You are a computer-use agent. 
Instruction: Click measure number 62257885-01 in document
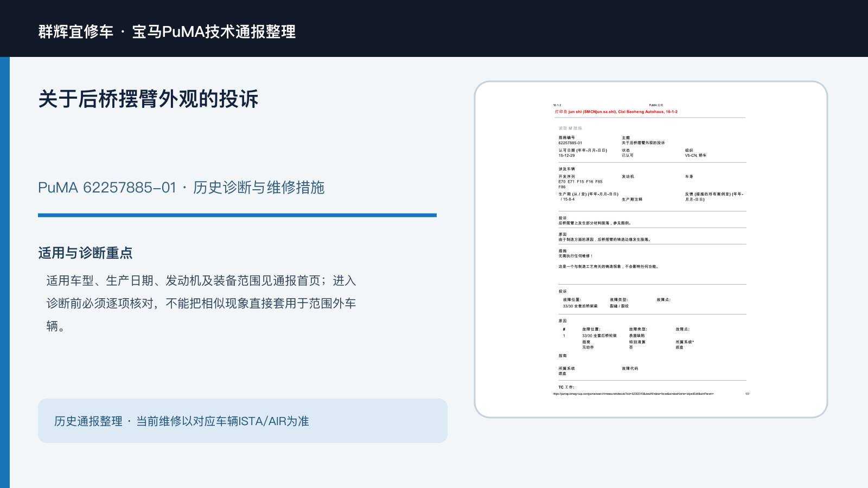[570, 143]
